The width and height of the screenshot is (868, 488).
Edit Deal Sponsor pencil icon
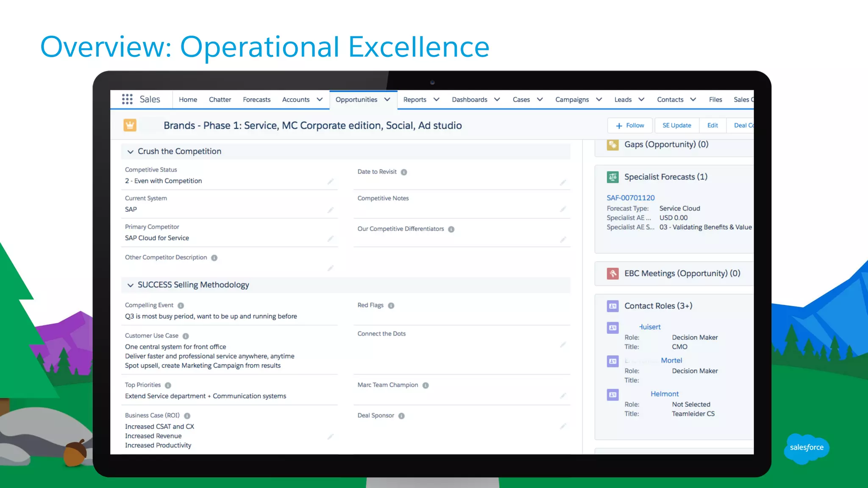pyautogui.click(x=563, y=426)
